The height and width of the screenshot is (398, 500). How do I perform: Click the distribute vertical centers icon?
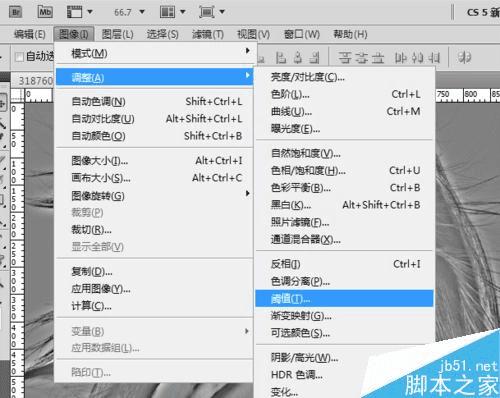click(361, 58)
